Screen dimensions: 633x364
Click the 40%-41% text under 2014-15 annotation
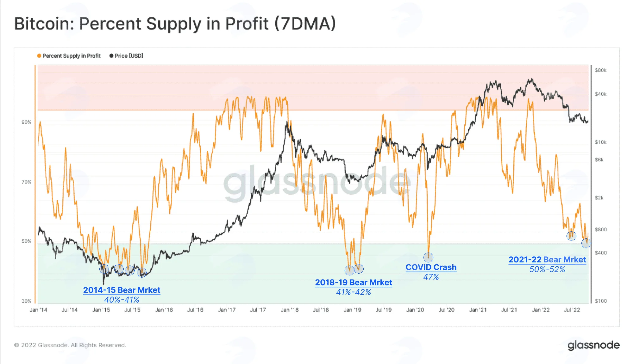pos(122,300)
